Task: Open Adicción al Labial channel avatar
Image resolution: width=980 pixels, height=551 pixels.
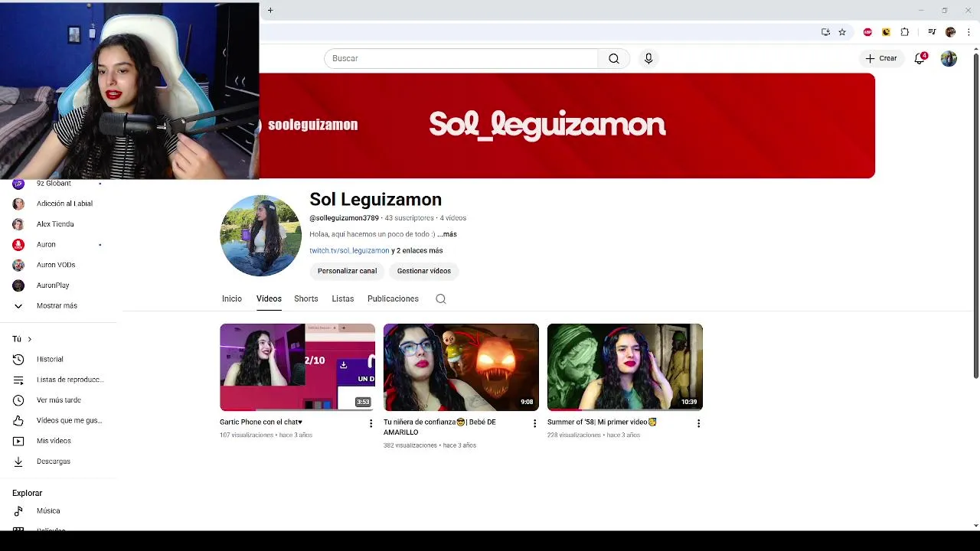Action: tap(18, 204)
